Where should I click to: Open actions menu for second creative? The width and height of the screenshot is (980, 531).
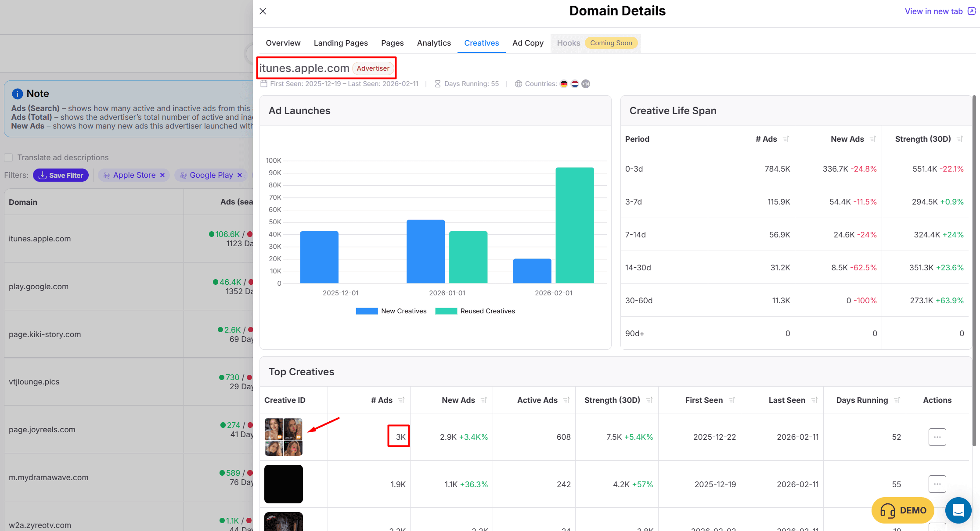click(x=937, y=484)
